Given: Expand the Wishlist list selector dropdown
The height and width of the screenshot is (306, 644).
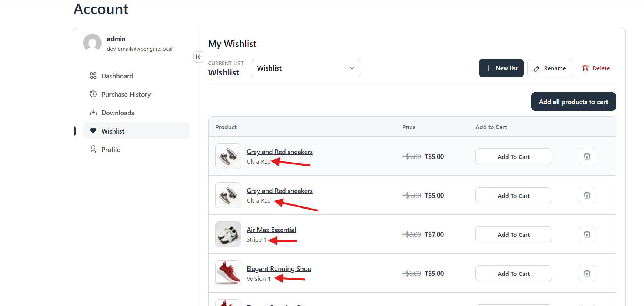Looking at the screenshot, I should pyautogui.click(x=306, y=68).
